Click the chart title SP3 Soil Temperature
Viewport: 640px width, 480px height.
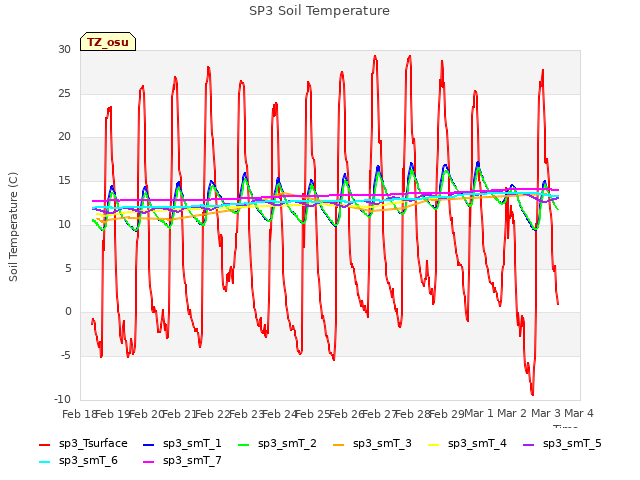point(319,11)
